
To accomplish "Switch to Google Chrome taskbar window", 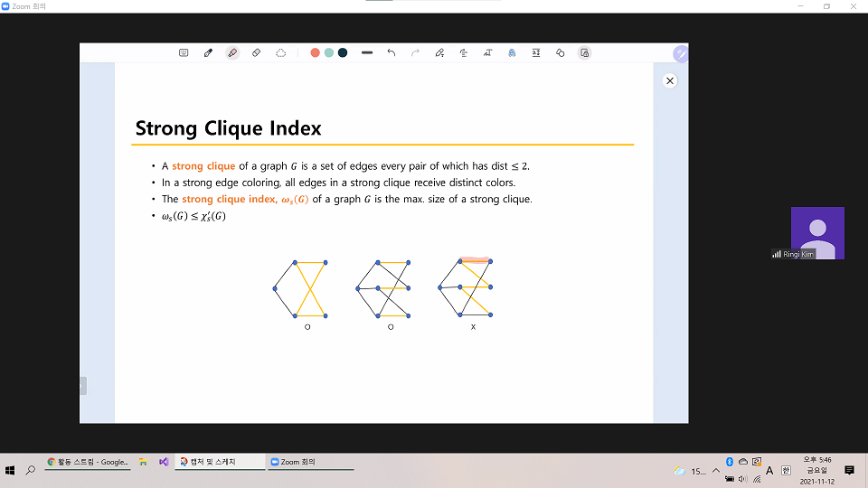I will [88, 462].
